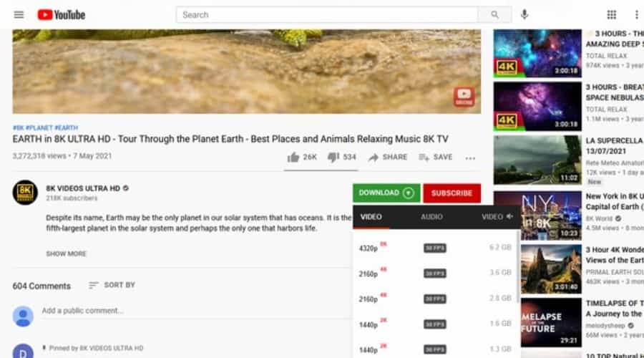The image size is (644, 358).
Task: Select the 2160p 3.6 GB download
Action: point(435,274)
